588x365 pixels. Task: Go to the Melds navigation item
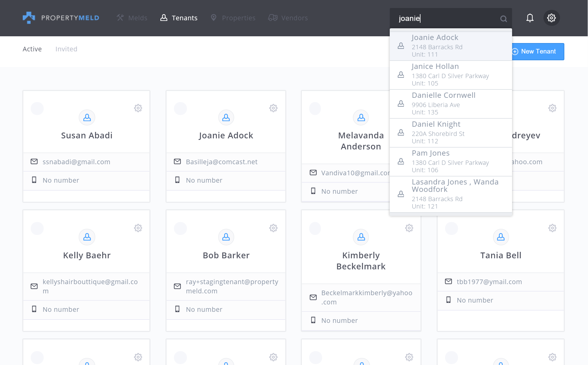[132, 18]
